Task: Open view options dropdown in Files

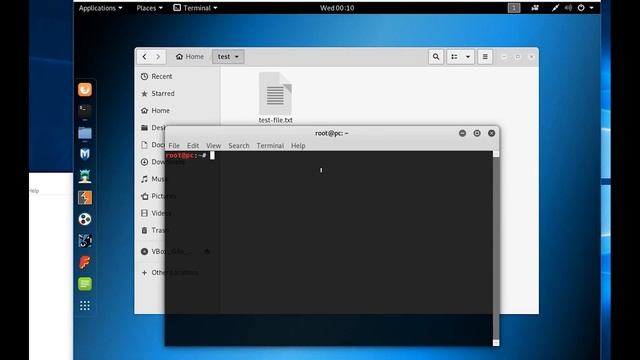Action: pos(468,57)
